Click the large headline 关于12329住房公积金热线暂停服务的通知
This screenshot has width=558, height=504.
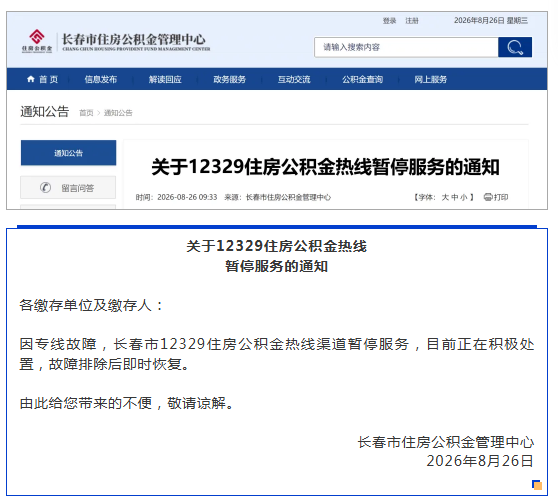click(325, 167)
